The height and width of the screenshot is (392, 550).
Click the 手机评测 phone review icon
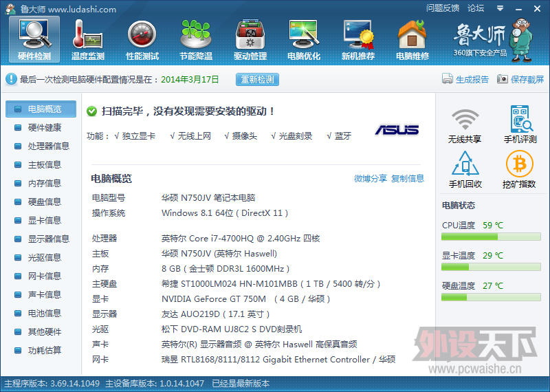tap(521, 118)
